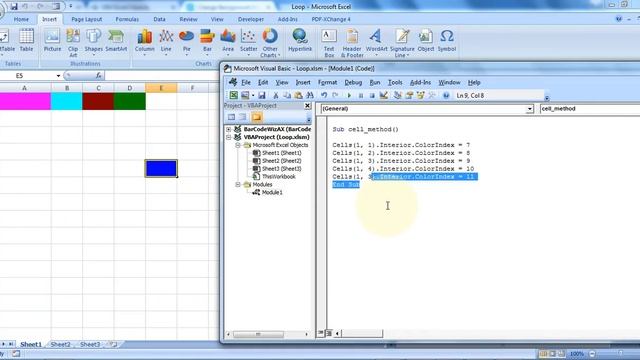Open the VBA Tools menu
The height and width of the screenshot is (360, 640).
click(395, 82)
